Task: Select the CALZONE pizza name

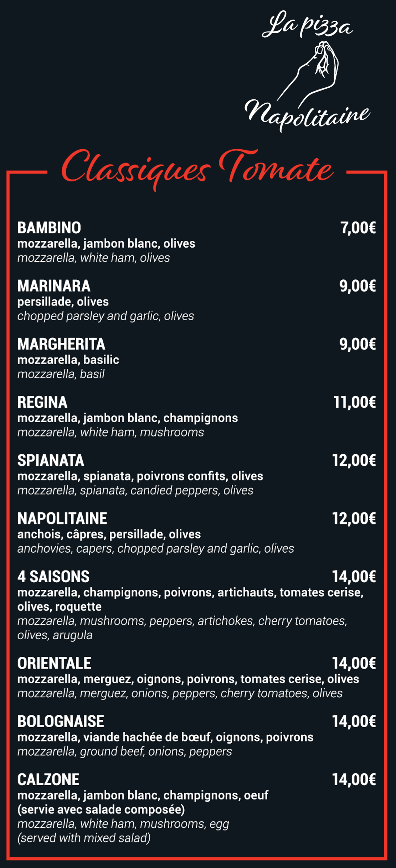Action: 48,779
